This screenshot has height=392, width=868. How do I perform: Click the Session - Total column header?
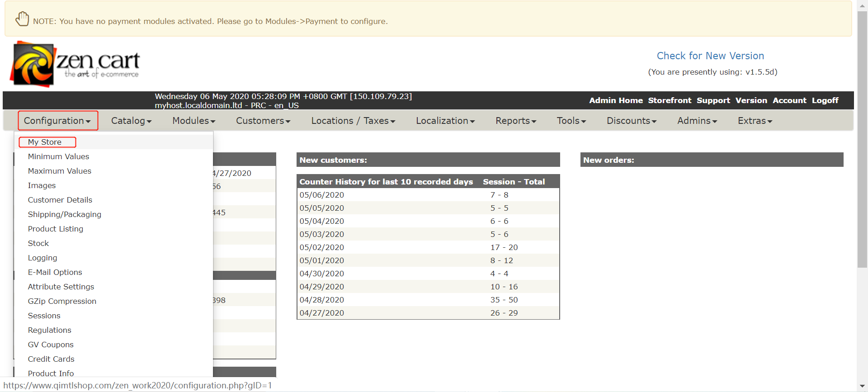click(514, 182)
